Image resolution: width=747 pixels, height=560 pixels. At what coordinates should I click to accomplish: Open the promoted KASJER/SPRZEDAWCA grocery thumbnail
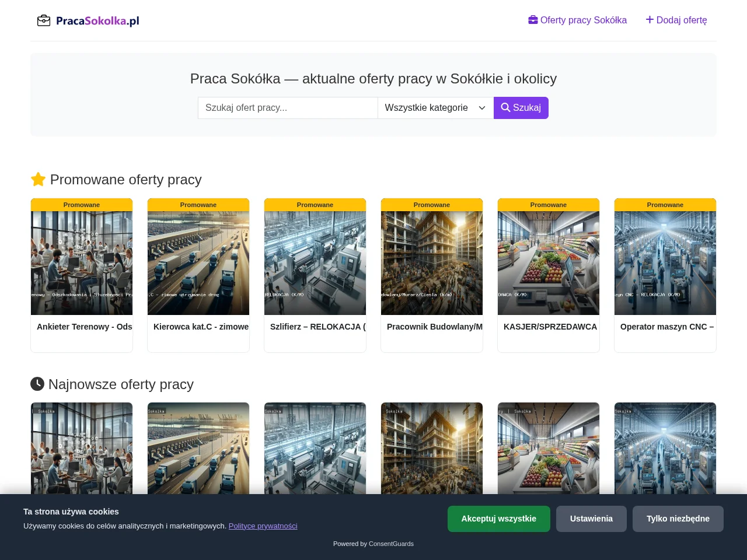click(549, 263)
